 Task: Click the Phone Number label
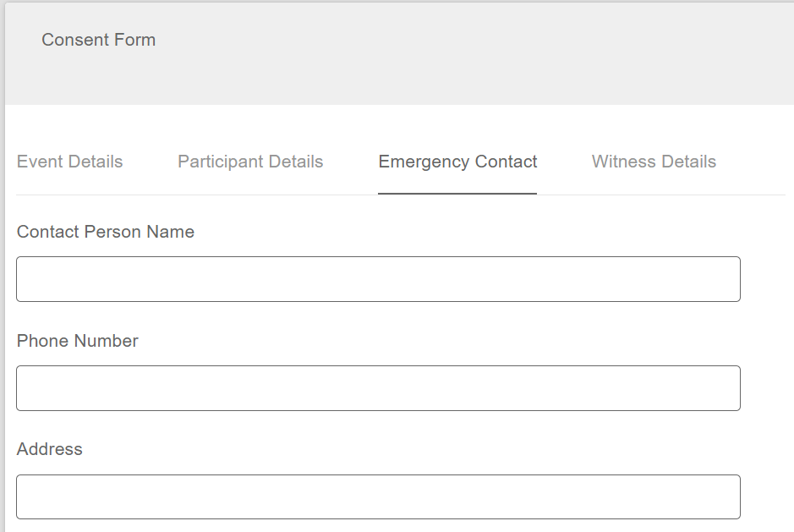pyautogui.click(x=76, y=341)
